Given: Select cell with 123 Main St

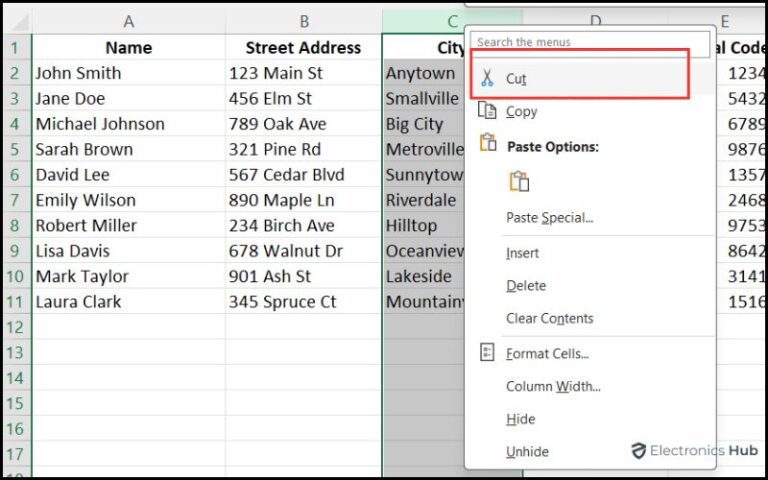Looking at the screenshot, I should pyautogui.click(x=304, y=73).
